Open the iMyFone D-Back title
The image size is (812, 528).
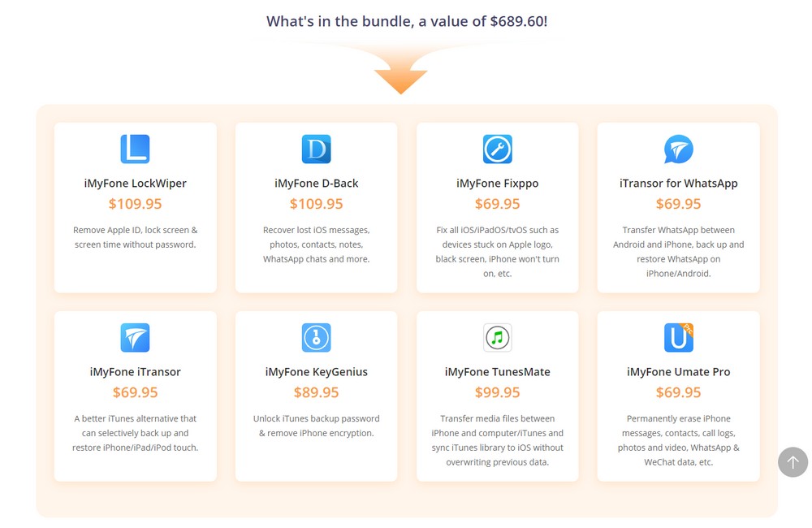pyautogui.click(x=316, y=184)
